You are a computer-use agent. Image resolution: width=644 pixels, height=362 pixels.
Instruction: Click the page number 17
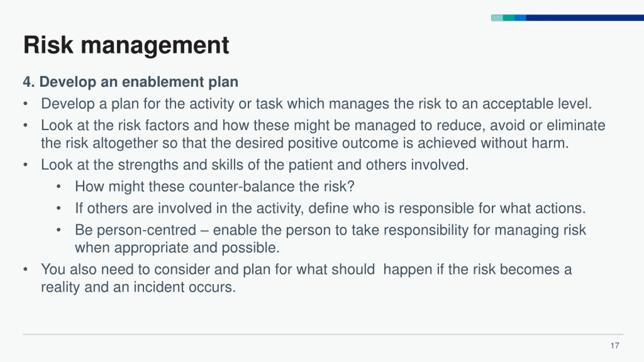tap(615, 346)
